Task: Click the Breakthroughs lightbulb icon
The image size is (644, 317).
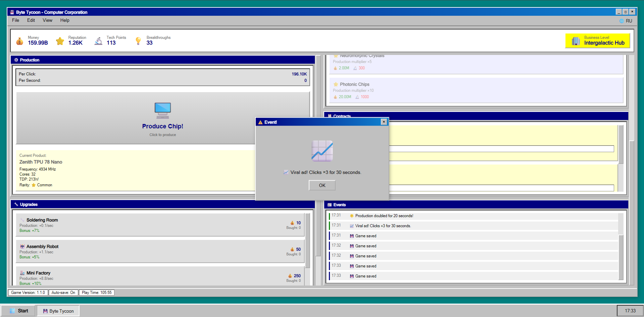Action: (138, 41)
